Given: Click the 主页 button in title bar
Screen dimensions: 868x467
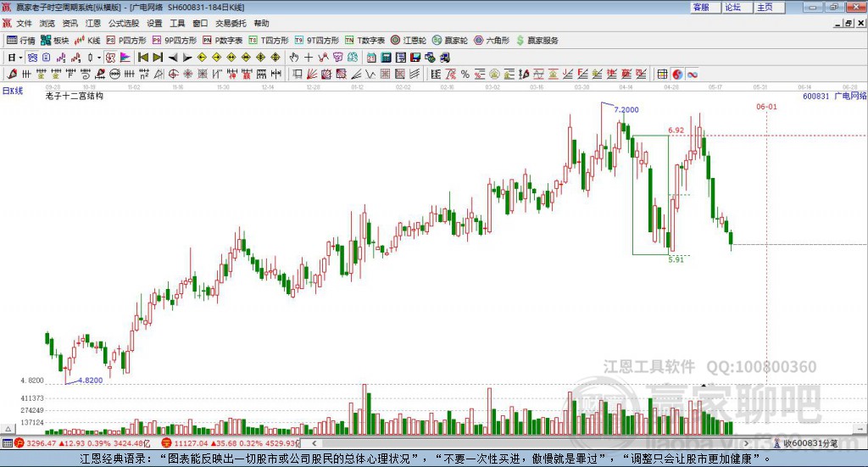Looking at the screenshot, I should tap(770, 7).
